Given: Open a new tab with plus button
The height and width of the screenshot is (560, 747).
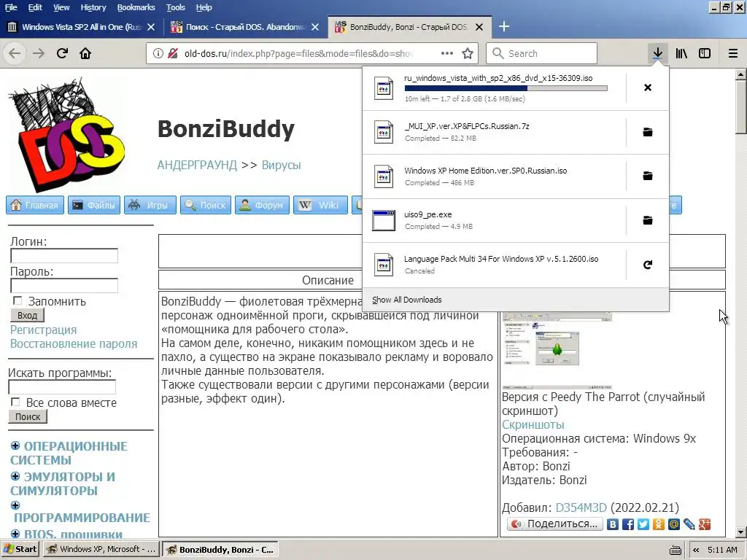Looking at the screenshot, I should pyautogui.click(x=503, y=27).
